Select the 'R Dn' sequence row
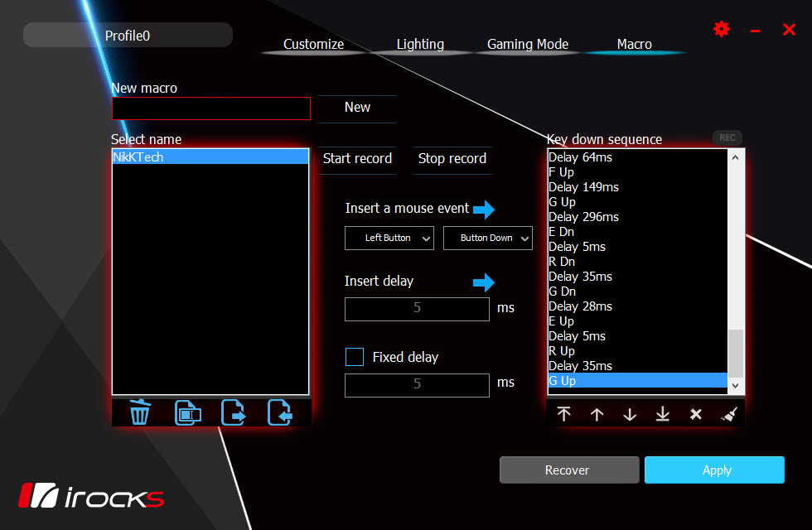This screenshot has height=530, width=812. coord(638,262)
